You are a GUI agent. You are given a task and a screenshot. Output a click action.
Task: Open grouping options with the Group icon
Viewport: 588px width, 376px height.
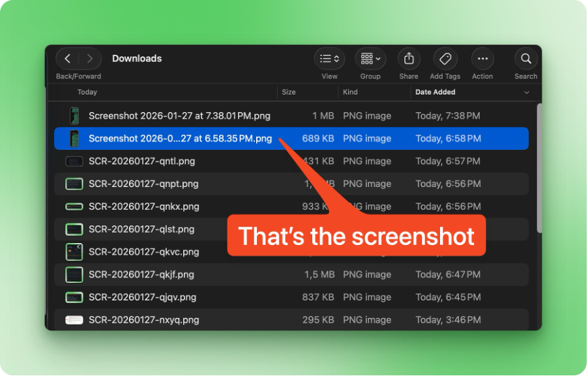pyautogui.click(x=366, y=58)
